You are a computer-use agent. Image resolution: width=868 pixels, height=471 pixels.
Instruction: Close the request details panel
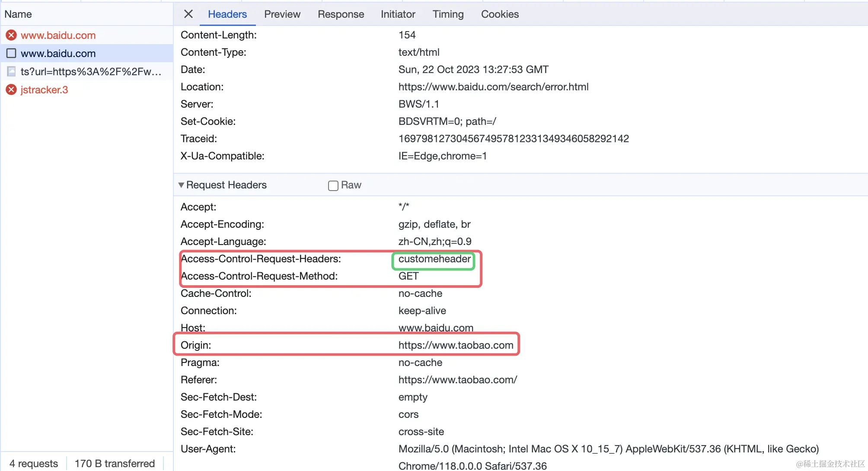click(x=188, y=14)
